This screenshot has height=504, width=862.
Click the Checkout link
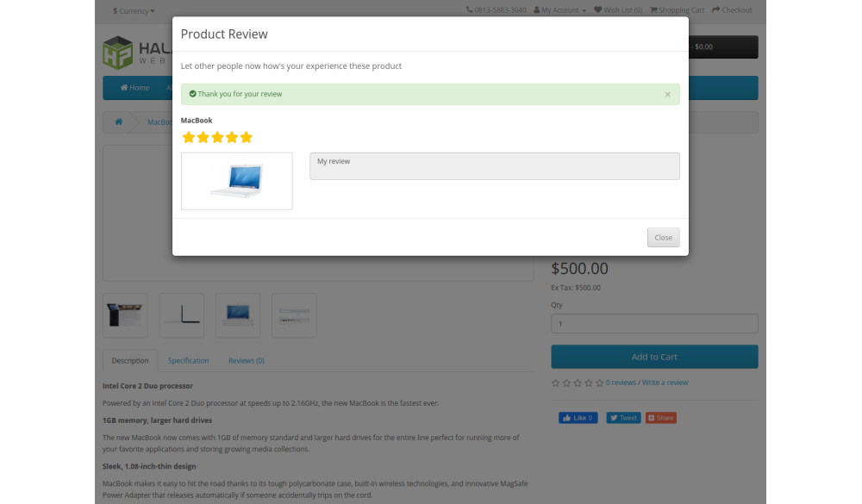(x=732, y=10)
